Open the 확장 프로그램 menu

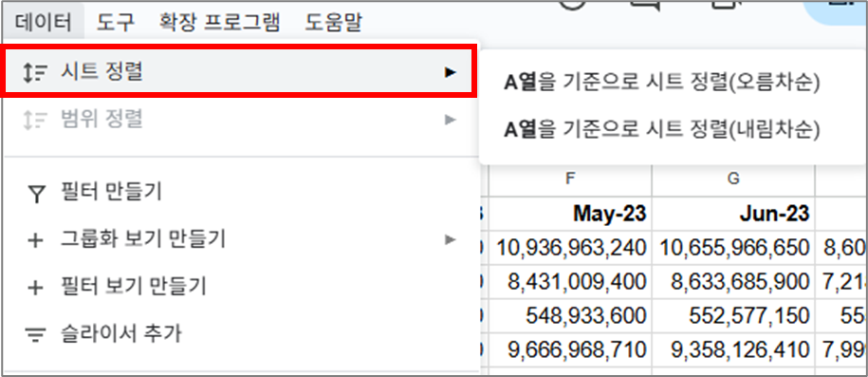pyautogui.click(x=219, y=22)
